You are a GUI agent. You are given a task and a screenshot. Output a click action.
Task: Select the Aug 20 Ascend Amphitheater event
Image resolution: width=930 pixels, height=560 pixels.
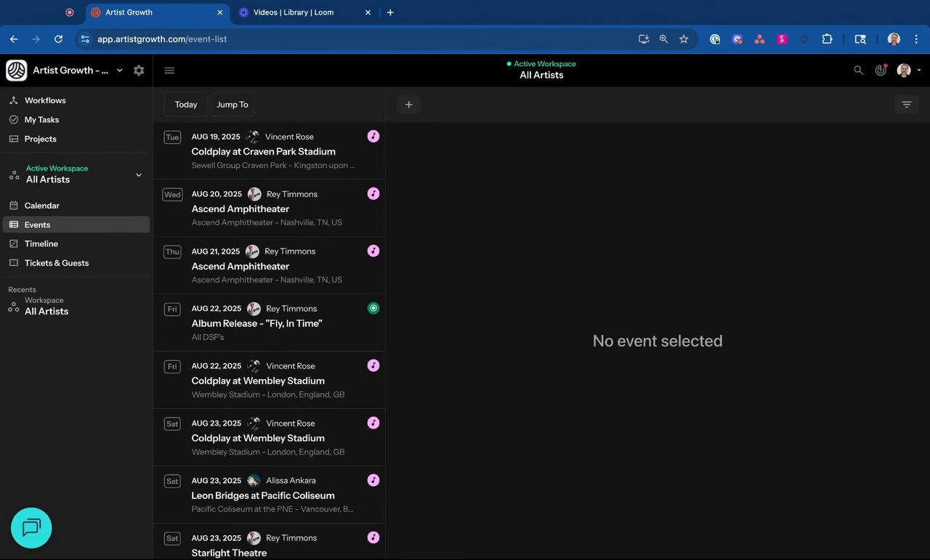pos(269,208)
